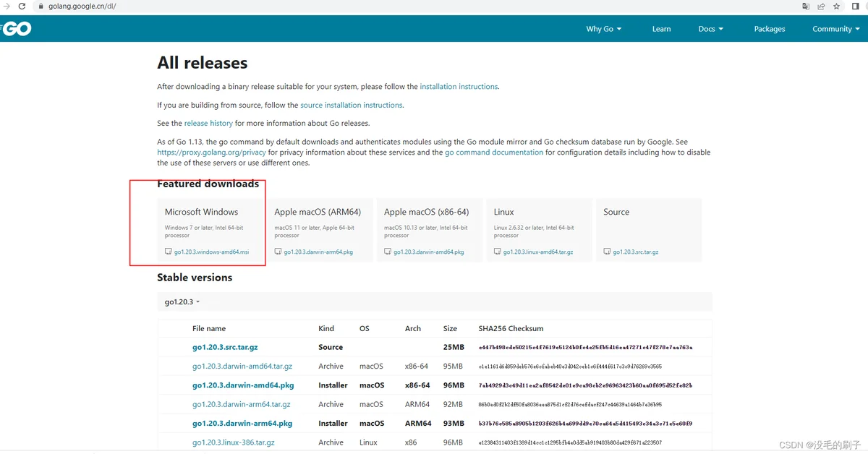This screenshot has width=868, height=454.
Task: Open source installation instructions link
Action: [352, 106]
